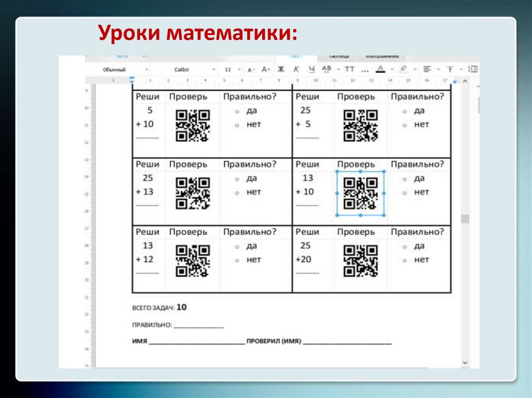
Task: Click the blank line after 'ПРАВИЛЬНО:'
Action: pyautogui.click(x=198, y=327)
